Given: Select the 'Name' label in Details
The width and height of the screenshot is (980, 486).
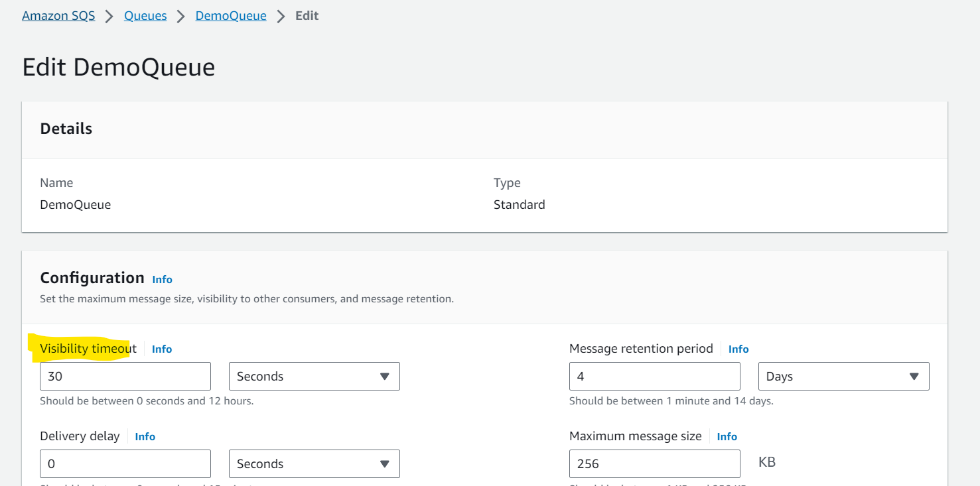Looking at the screenshot, I should [56, 183].
